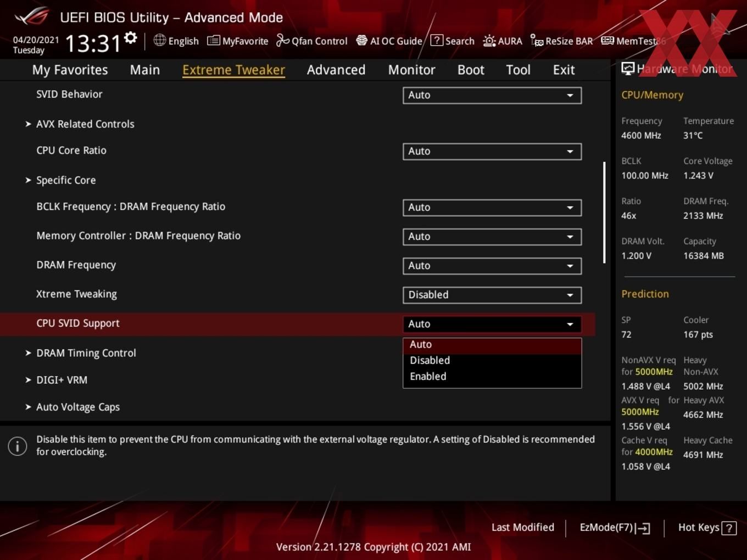The image size is (747, 560).
Task: Select the Xtreme Tweaking label
Action: point(76,294)
